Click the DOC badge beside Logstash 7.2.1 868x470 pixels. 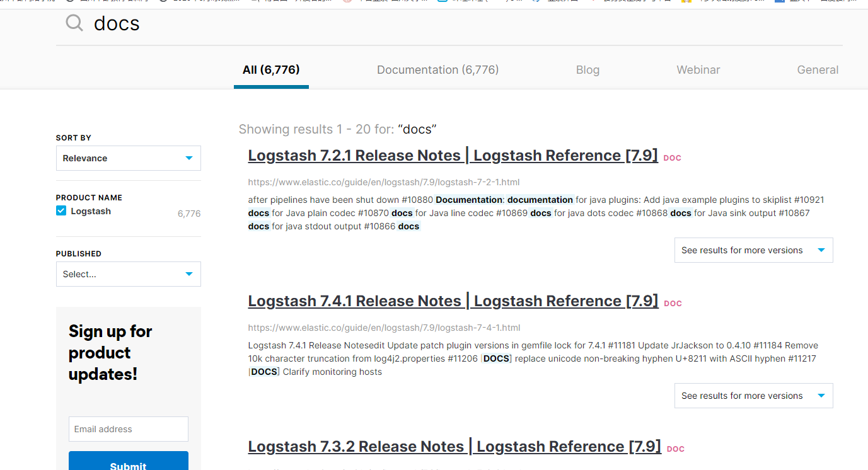pyautogui.click(x=673, y=158)
